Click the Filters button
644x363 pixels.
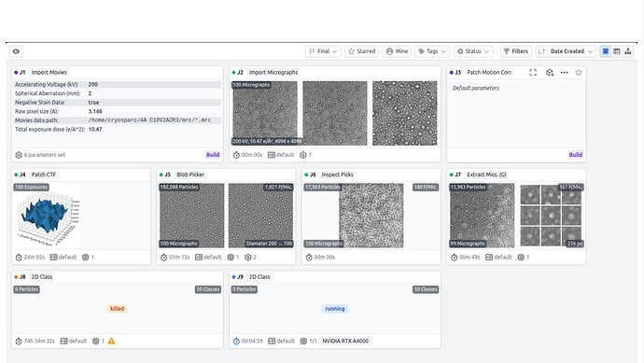pyautogui.click(x=516, y=51)
